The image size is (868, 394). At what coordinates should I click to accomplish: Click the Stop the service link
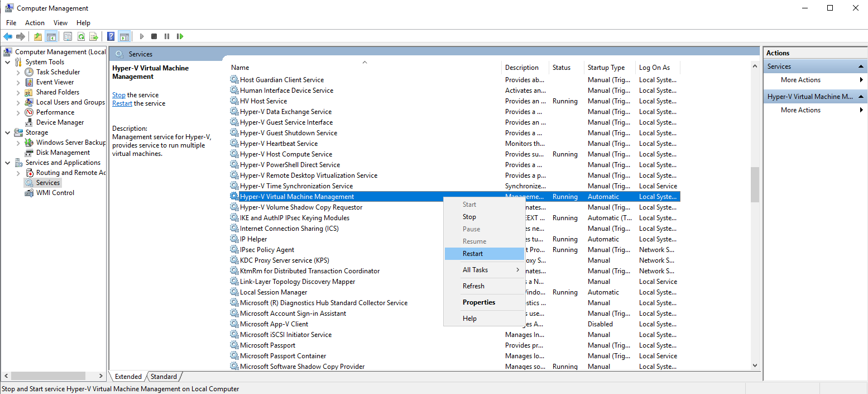pyautogui.click(x=119, y=95)
